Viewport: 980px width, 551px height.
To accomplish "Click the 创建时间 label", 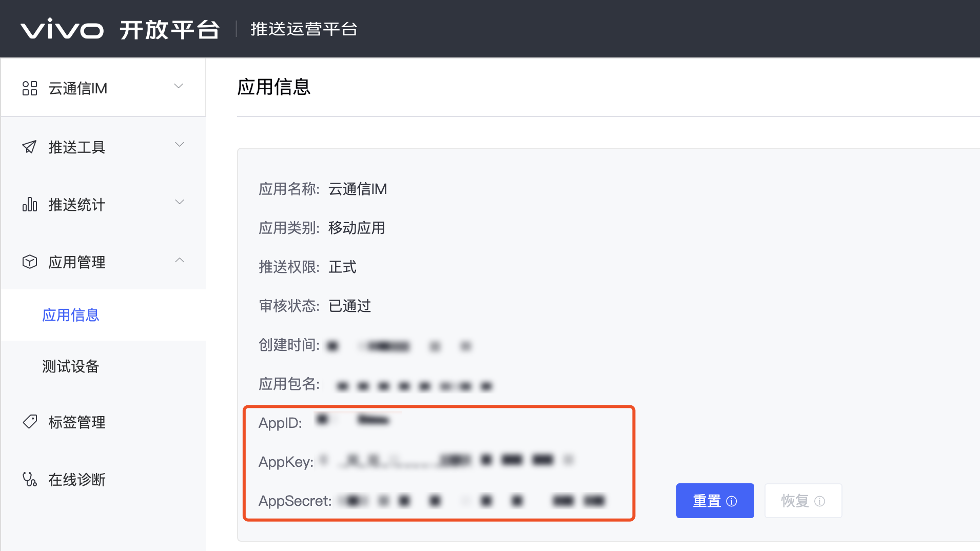I will pos(289,345).
